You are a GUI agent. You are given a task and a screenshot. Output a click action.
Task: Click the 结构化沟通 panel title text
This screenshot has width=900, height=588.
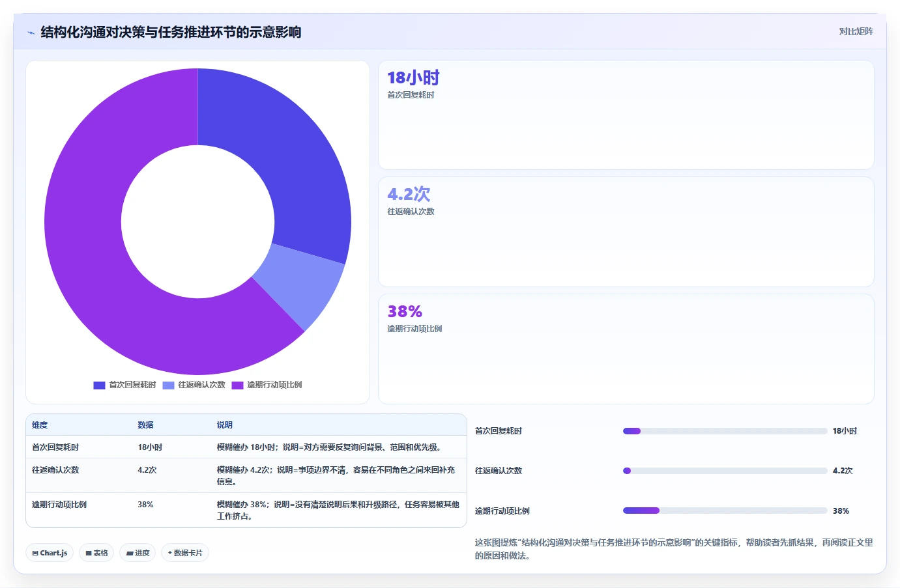tap(171, 32)
